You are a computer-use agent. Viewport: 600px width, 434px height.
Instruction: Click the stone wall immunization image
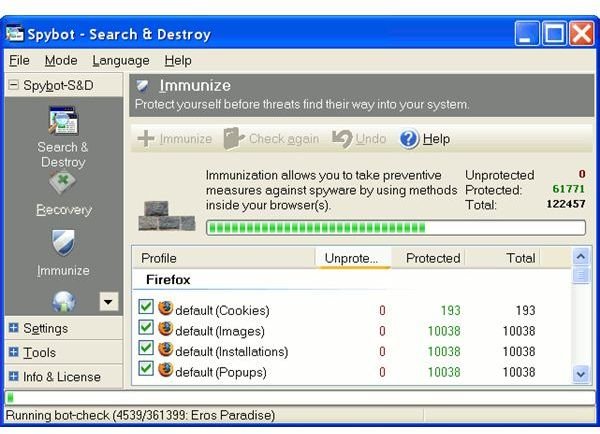(167, 216)
